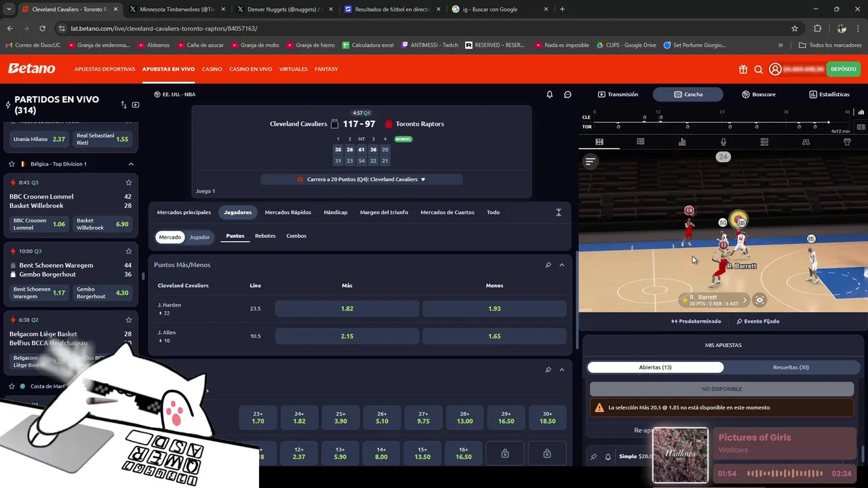
Task: Open Casino en Vivo menu
Action: [250, 69]
